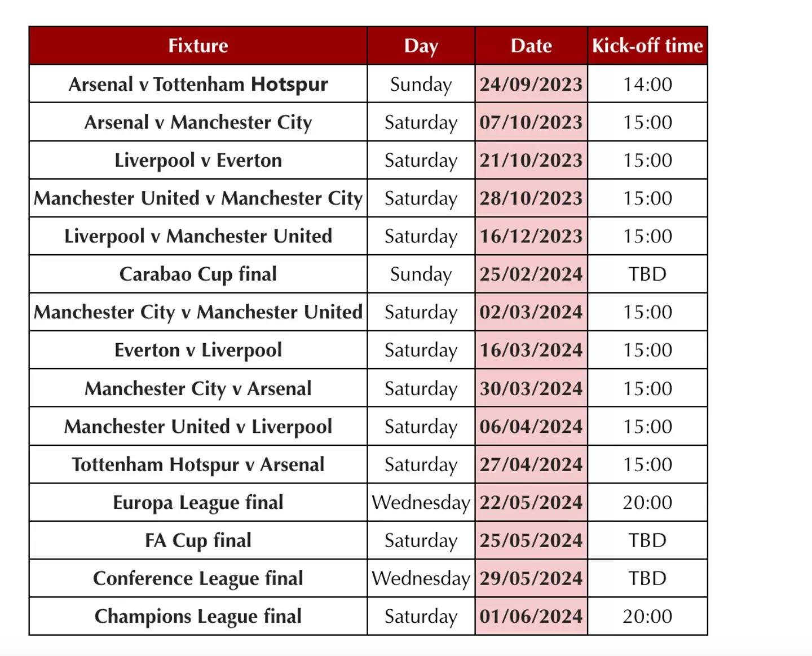This screenshot has height=656, width=812.
Task: Click the Carabao Cup final cell
Action: click(x=198, y=274)
